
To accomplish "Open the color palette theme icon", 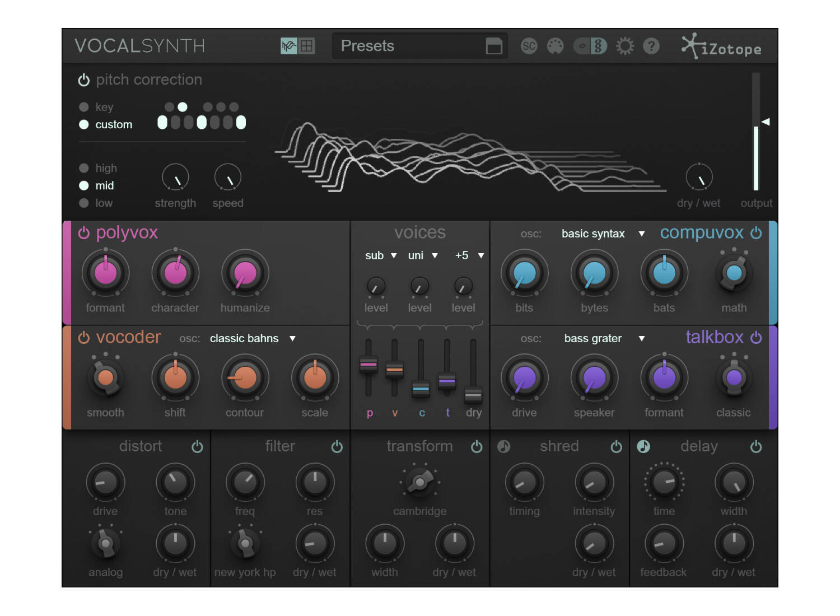I will pyautogui.click(x=555, y=46).
